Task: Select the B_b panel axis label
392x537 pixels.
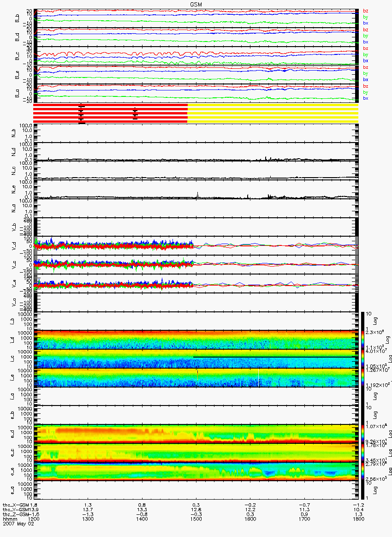Action: 17,18
